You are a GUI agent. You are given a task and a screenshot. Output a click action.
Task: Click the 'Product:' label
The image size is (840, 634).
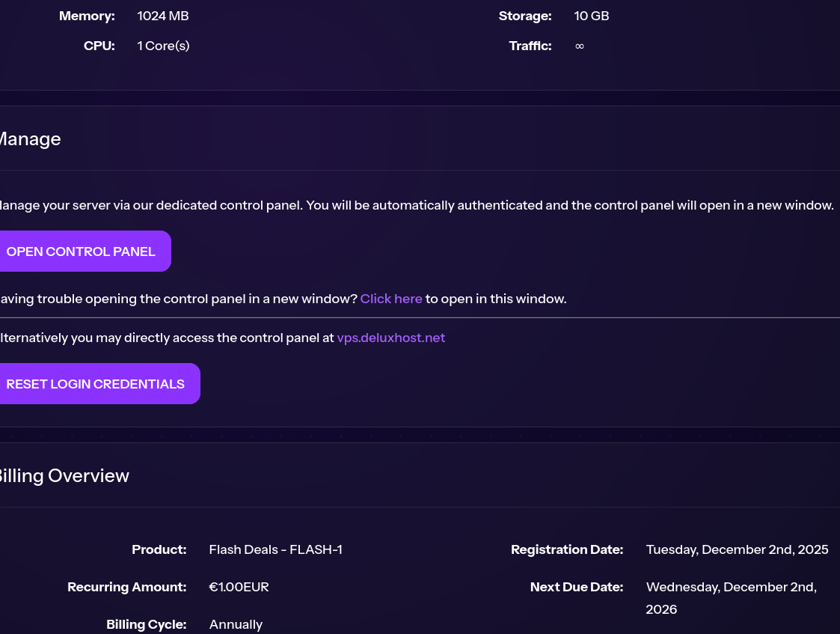pyautogui.click(x=159, y=550)
